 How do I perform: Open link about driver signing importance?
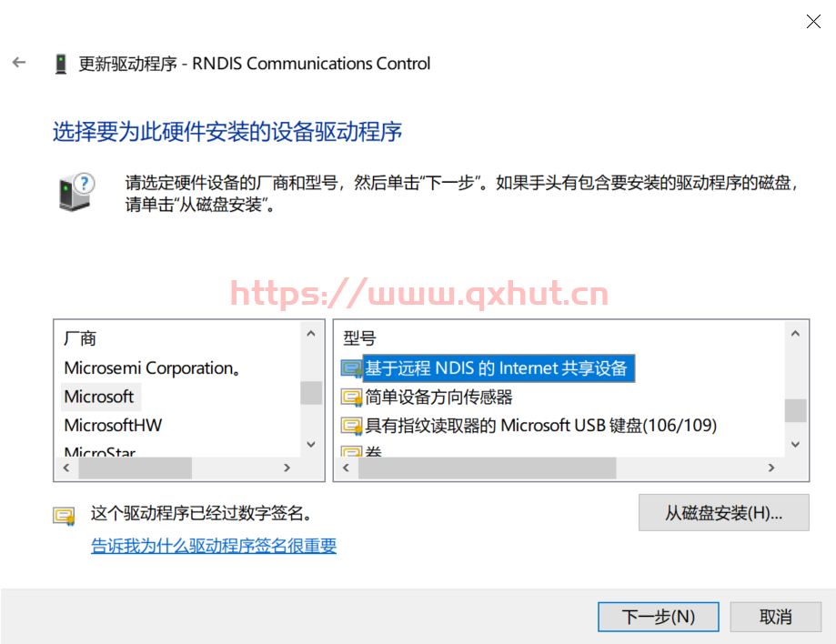(214, 546)
